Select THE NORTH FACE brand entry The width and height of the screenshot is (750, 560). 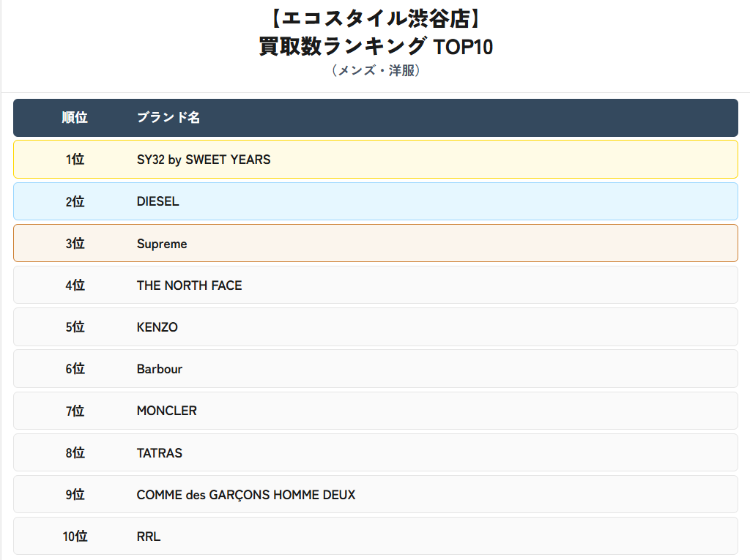tap(190, 285)
